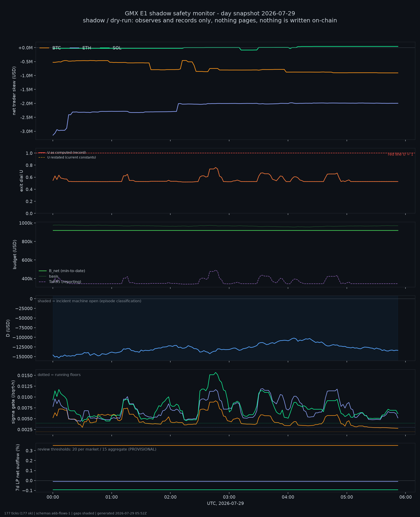Image resolution: width=420 pixels, height=517 pixels.
Task: Select the SOL legend entry
Action: coord(111,48)
